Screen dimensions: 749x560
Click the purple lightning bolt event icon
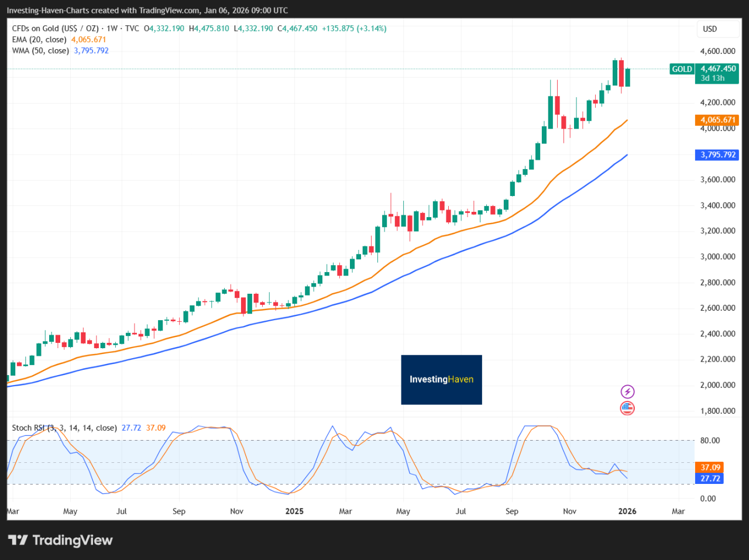coord(627,391)
